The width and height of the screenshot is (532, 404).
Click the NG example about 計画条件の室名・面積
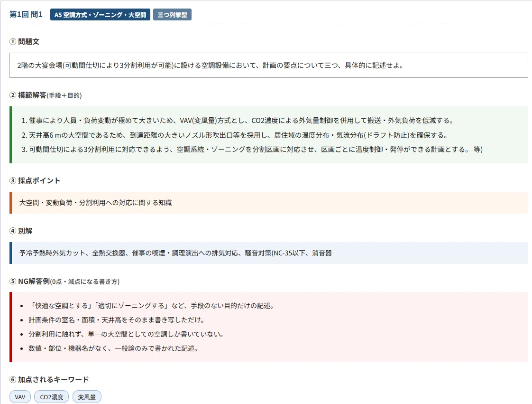click(116, 319)
